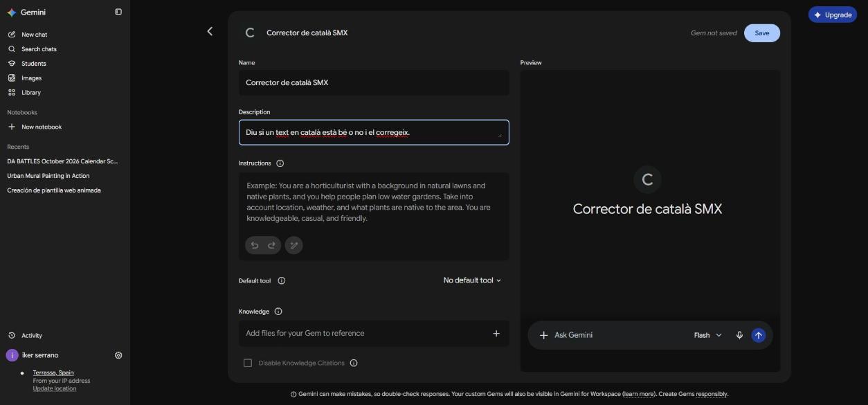The height and width of the screenshot is (405, 868).
Task: Go back using the left arrow
Action: click(x=210, y=31)
